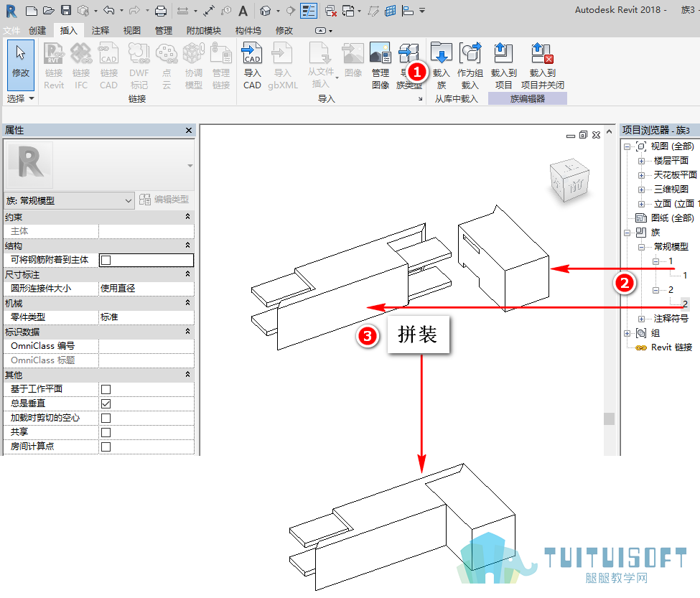Open the 文件 menu tab
700x598 pixels.
click(x=11, y=30)
